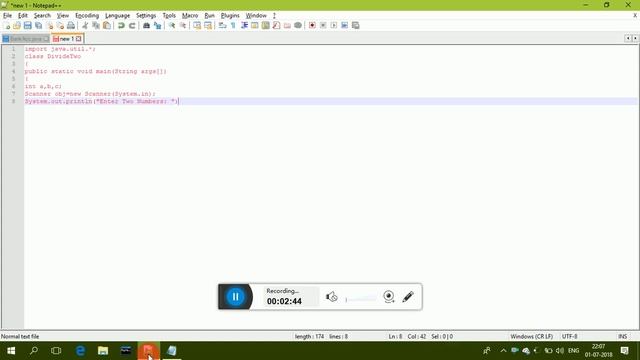Toggle Show All Characters pilcrow icon
The height and width of the screenshot is (360, 640).
[x=233, y=25]
